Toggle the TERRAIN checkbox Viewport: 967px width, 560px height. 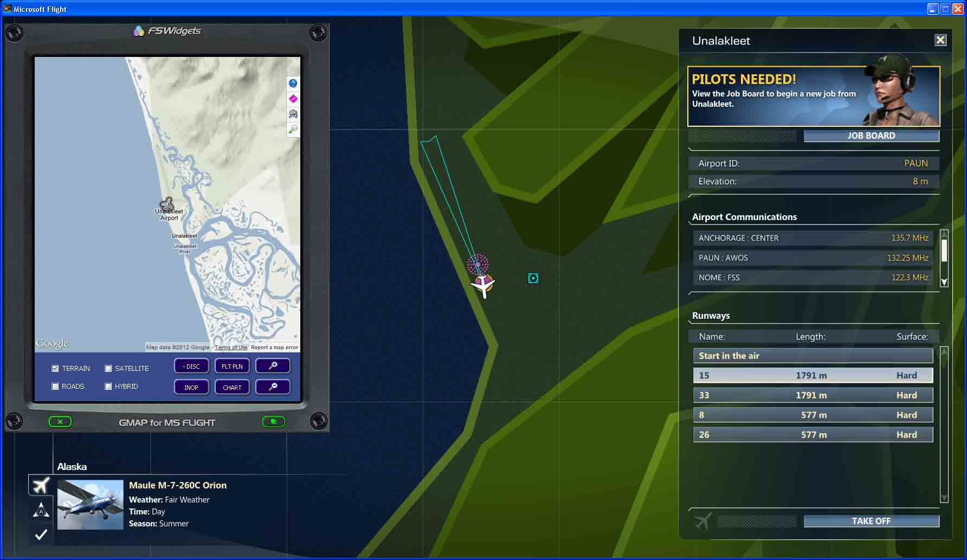tap(55, 368)
